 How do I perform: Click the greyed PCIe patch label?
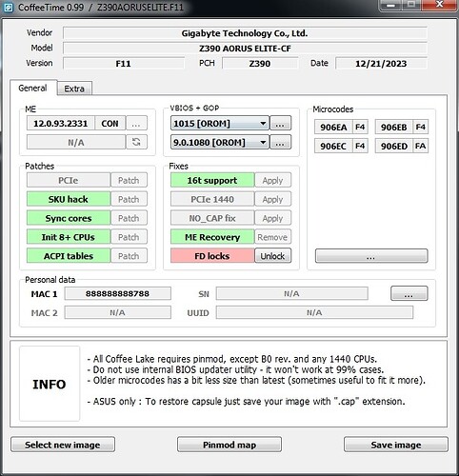69,180
